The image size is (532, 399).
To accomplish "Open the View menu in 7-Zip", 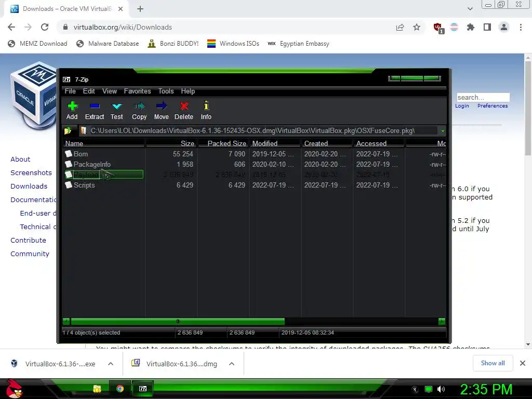I will tap(110, 91).
